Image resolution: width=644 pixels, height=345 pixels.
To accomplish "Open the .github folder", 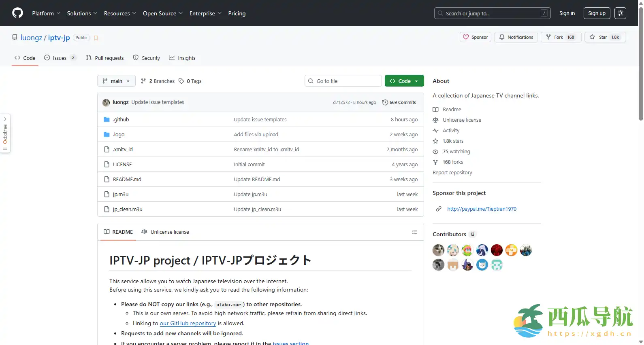I will (121, 120).
